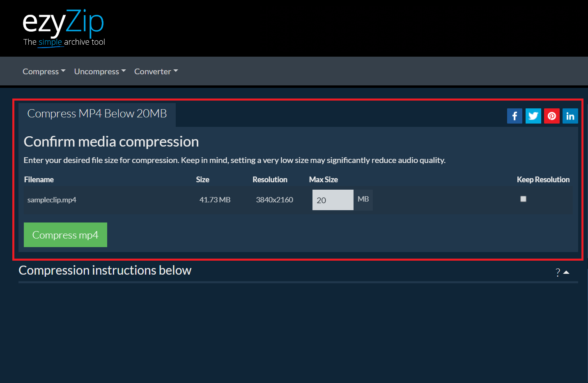Screen dimensions: 588x383
Task: Open the help question mark icon
Action: pyautogui.click(x=557, y=272)
